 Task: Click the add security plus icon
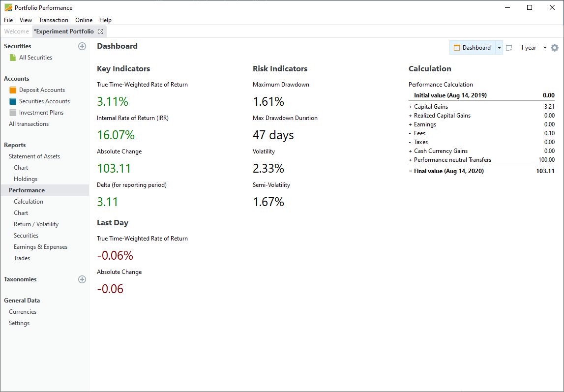(82, 46)
